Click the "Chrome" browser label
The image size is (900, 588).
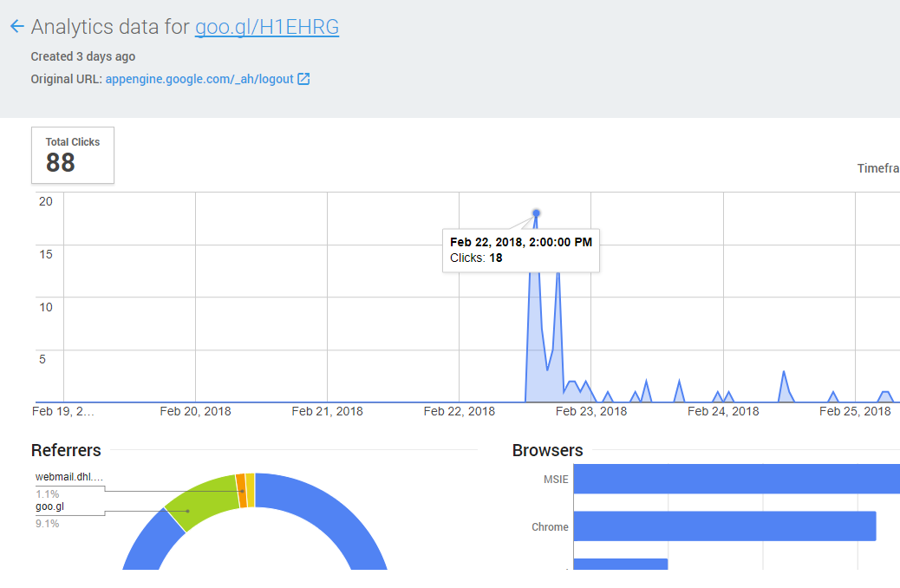point(550,527)
